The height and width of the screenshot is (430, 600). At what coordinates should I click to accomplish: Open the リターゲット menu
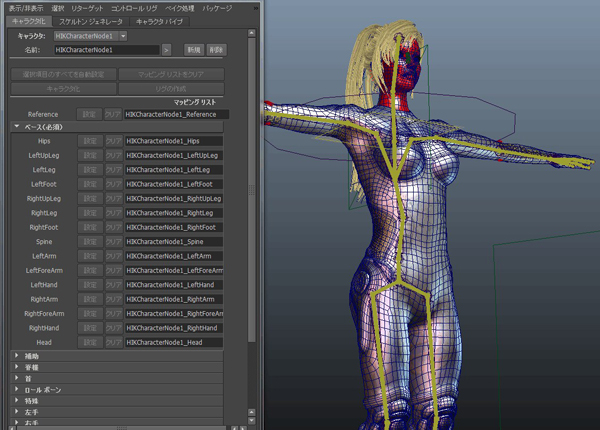pos(89,7)
